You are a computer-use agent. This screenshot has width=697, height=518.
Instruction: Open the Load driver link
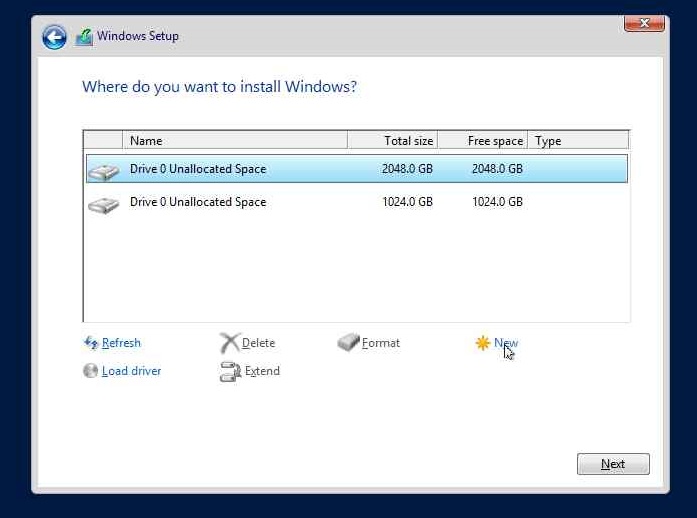[131, 371]
